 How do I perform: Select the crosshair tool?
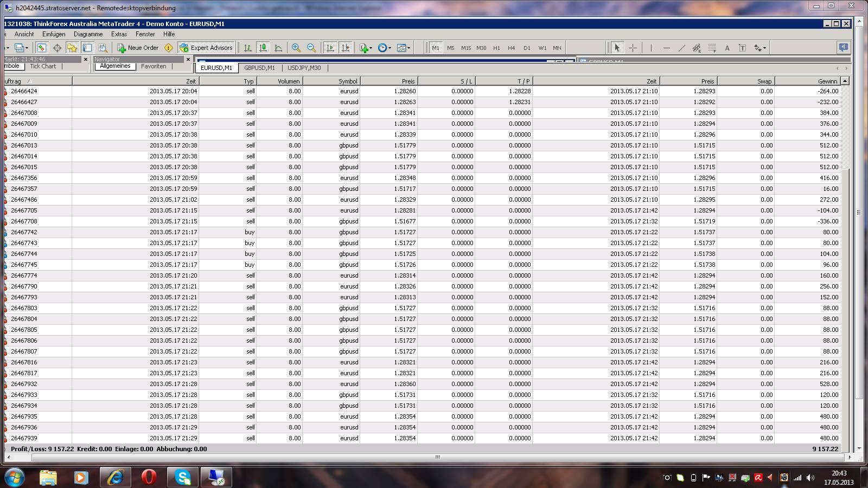pyautogui.click(x=633, y=48)
